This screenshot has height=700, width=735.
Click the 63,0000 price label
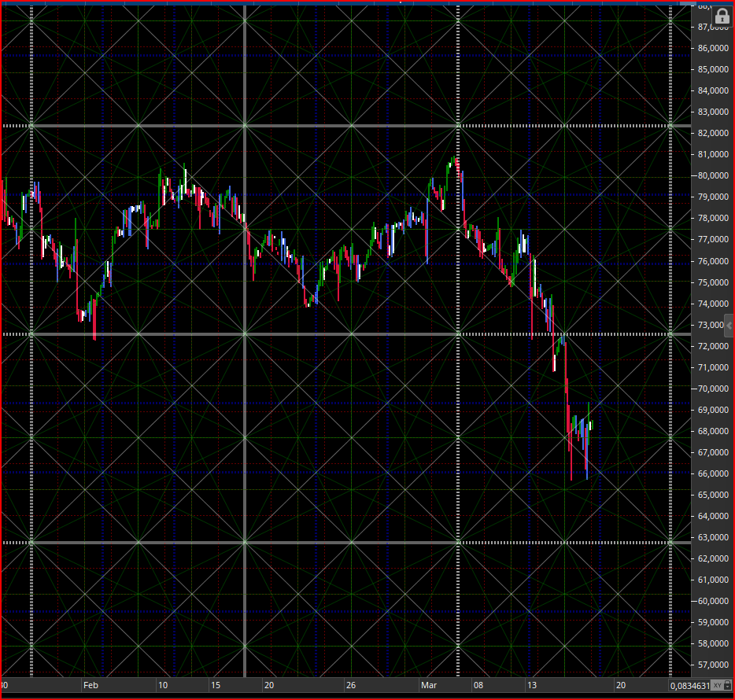(713, 537)
